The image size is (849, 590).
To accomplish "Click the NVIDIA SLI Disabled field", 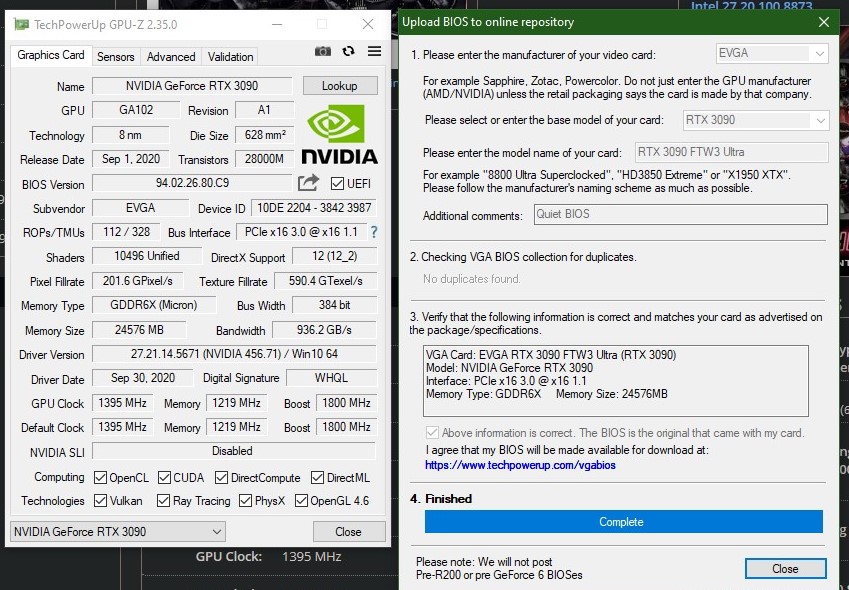I will pos(234,451).
